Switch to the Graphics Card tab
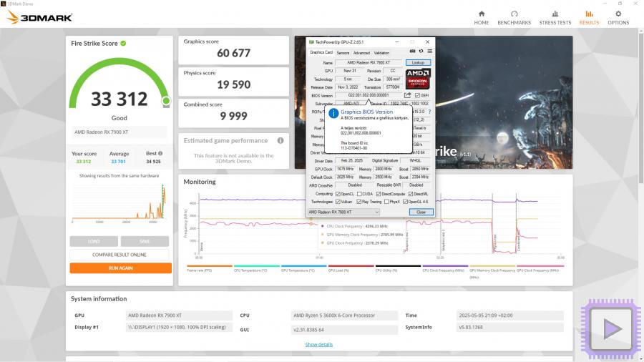 [x=321, y=52]
